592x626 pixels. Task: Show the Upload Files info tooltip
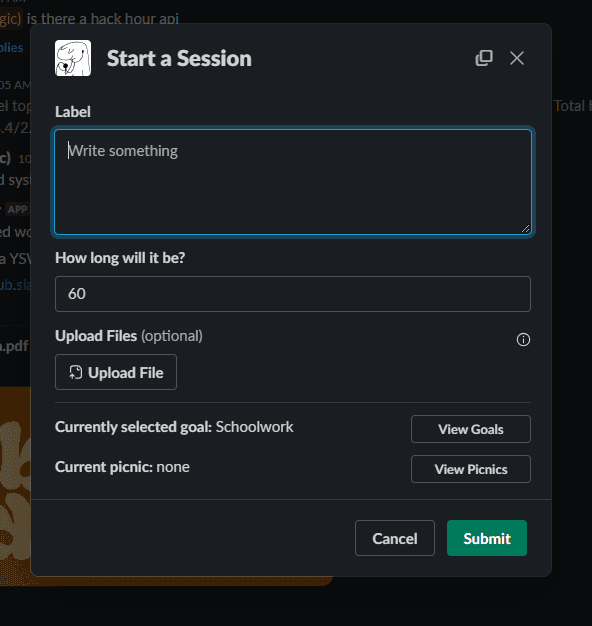click(x=523, y=339)
